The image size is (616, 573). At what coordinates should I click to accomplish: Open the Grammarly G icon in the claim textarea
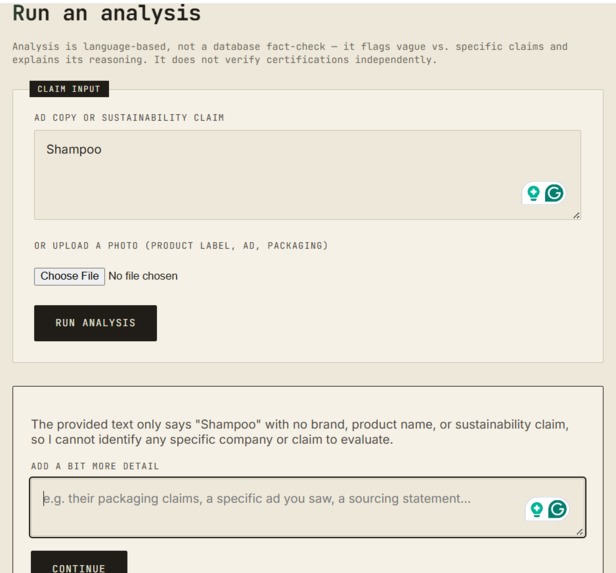(x=554, y=193)
